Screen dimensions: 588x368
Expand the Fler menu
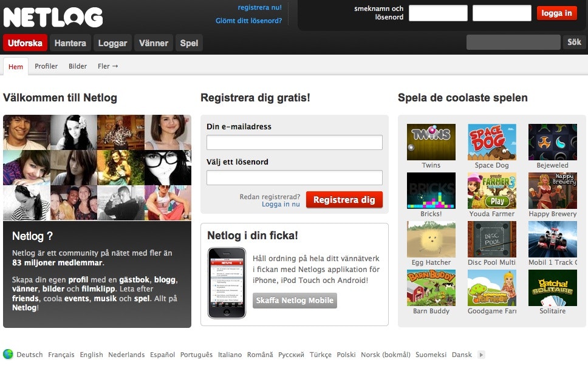108,66
